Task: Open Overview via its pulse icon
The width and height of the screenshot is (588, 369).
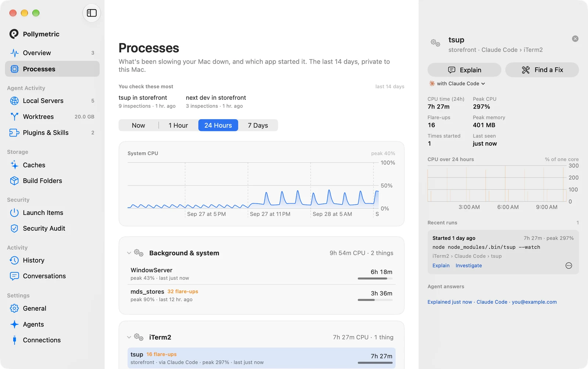Action: click(14, 53)
